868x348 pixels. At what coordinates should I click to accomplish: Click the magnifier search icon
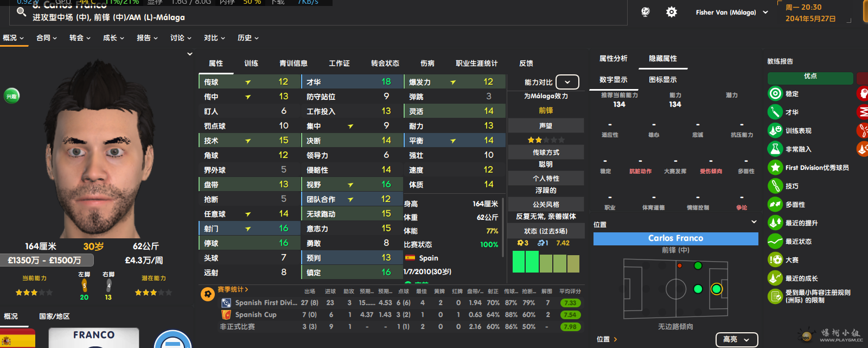21,11
